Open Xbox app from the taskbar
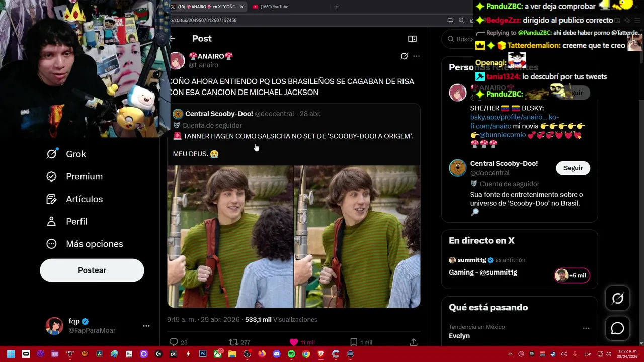 (x=218, y=354)
